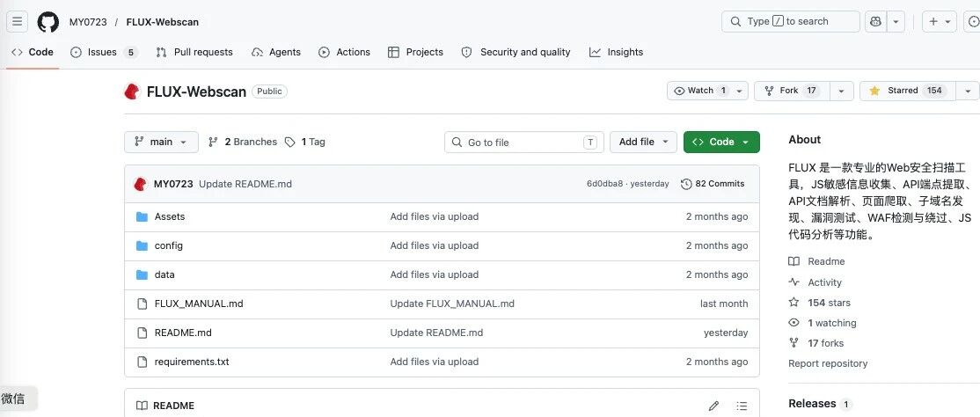Open the commit message in the README.md row
This screenshot has width=980, height=417.
pos(437,333)
